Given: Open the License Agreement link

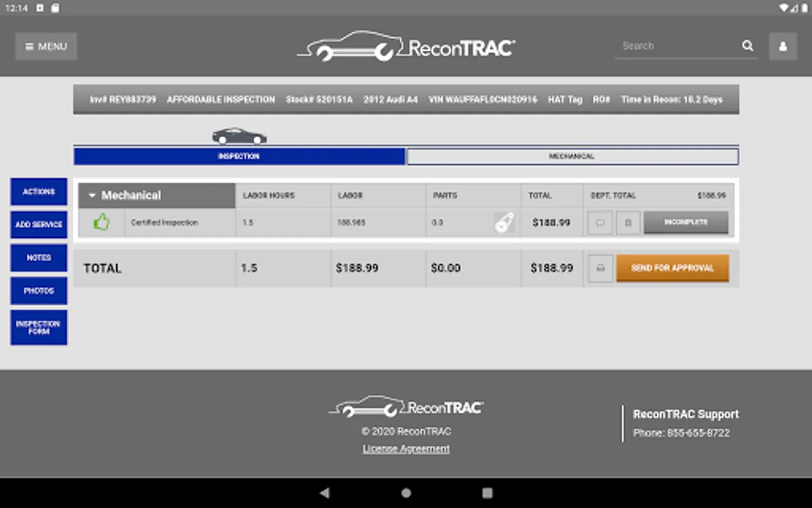Looking at the screenshot, I should coord(406,449).
